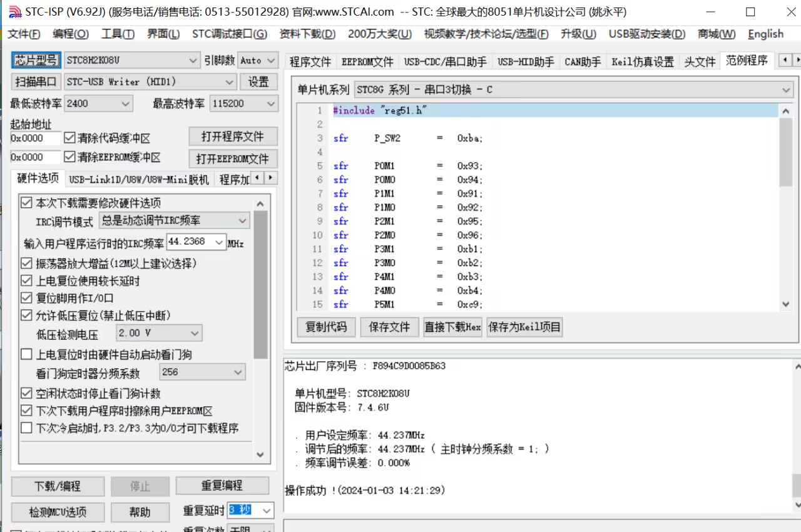This screenshot has width=801, height=532.
Task: Click code viewer scrollbar down arrow
Action: coord(786,304)
